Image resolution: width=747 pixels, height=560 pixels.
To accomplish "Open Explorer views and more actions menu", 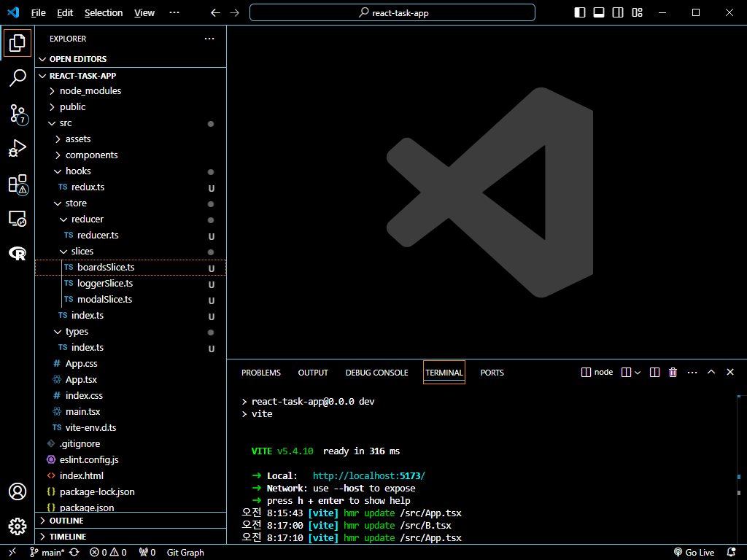I will tap(209, 39).
